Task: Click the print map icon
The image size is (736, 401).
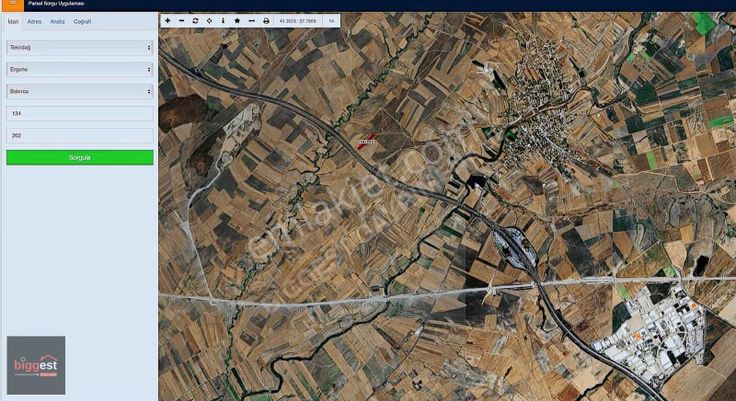Action: tap(266, 21)
